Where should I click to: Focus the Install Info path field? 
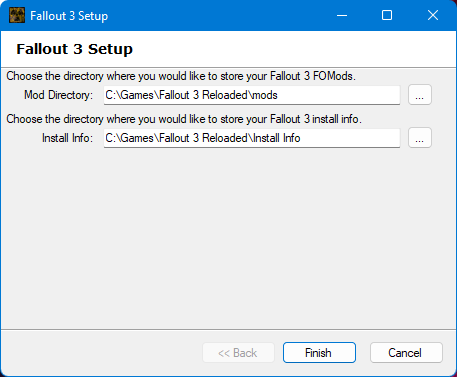tap(252, 138)
